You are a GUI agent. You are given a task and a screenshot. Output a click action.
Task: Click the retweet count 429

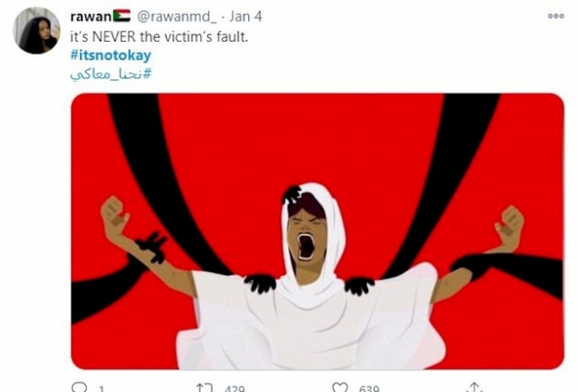[234, 388]
